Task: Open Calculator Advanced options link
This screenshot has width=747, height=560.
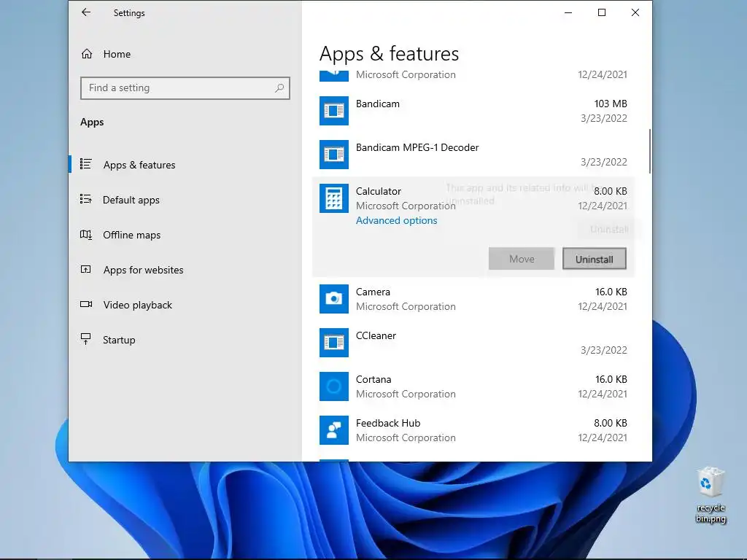Action: 396,220
